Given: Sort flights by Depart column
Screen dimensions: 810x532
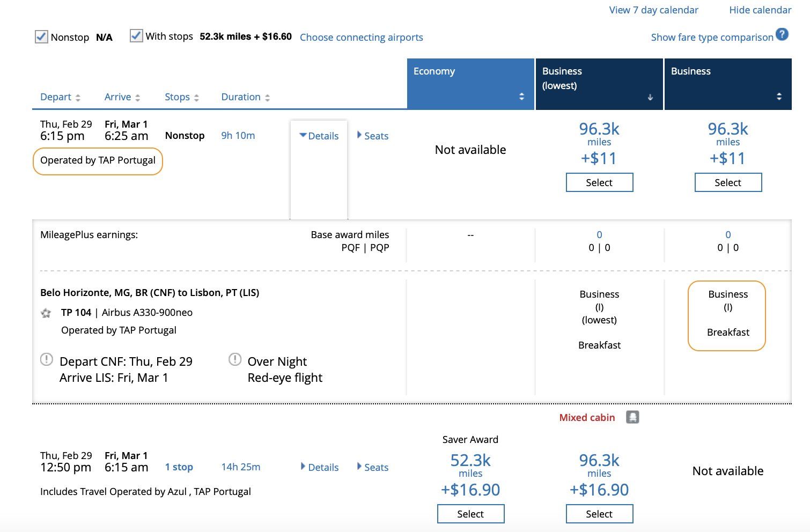Looking at the screenshot, I should (x=60, y=97).
